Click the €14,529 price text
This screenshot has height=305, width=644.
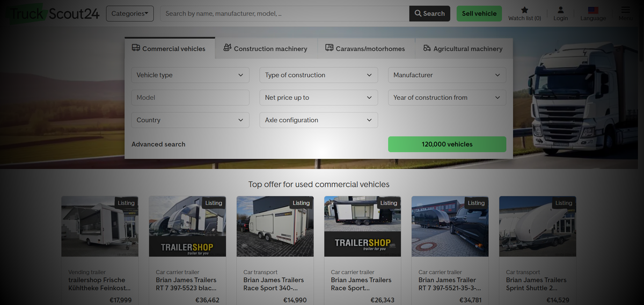(x=558, y=300)
